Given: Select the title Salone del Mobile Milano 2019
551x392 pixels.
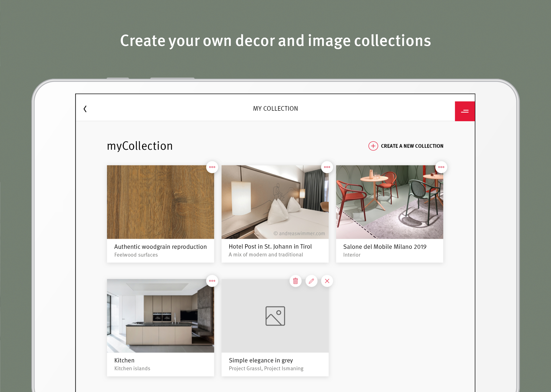Looking at the screenshot, I should pyautogui.click(x=385, y=247).
